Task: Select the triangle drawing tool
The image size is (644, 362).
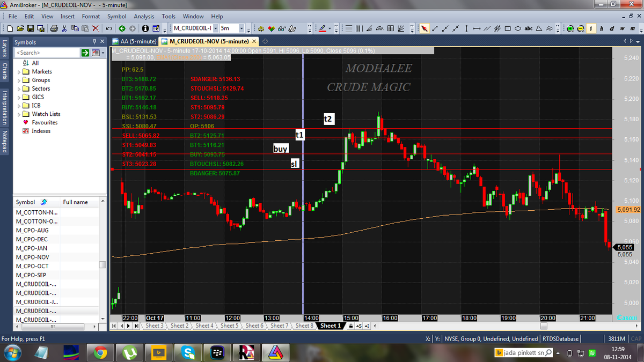Action: tap(539, 28)
